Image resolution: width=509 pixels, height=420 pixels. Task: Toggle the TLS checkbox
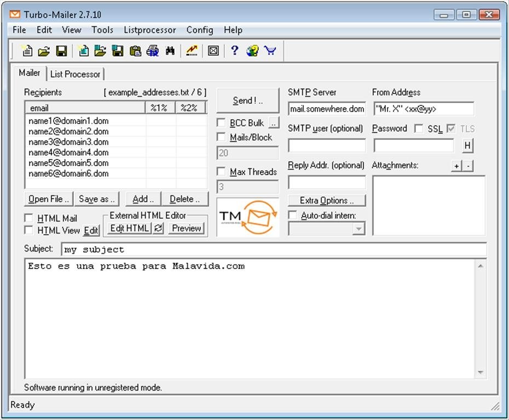click(450, 129)
